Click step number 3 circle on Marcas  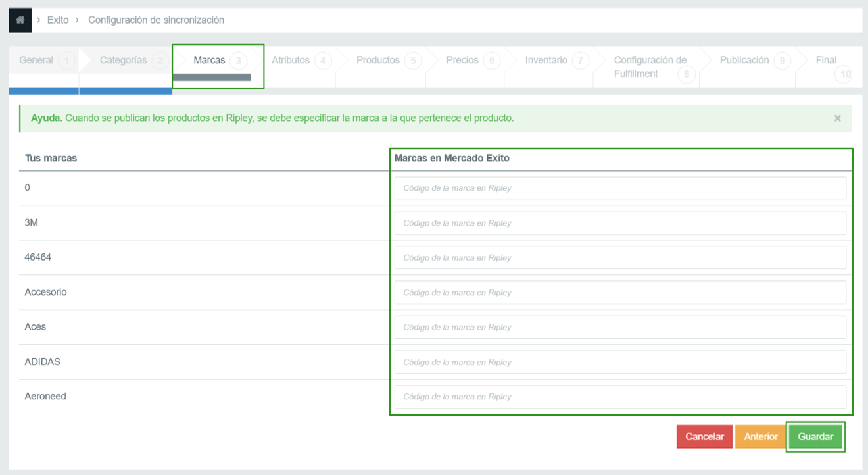(239, 61)
